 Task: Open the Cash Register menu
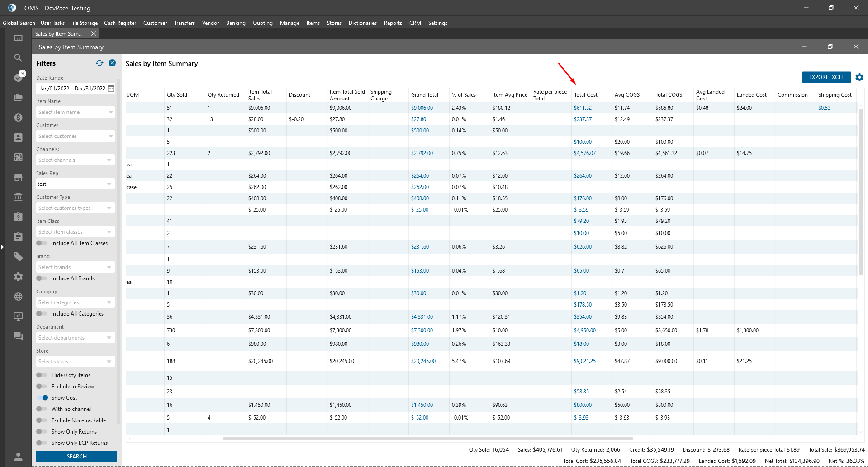coord(120,23)
